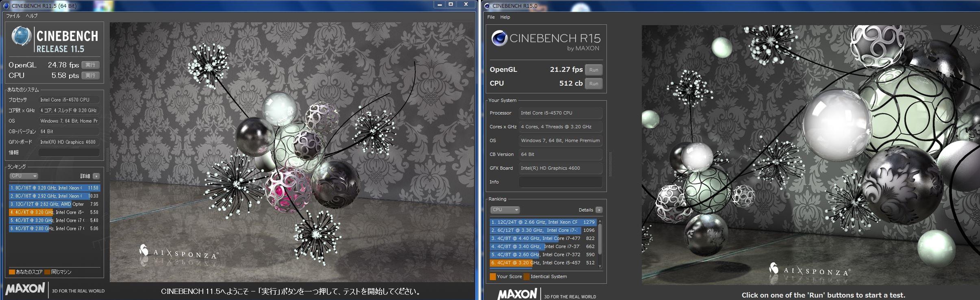Click the GFX Board field in R15
This screenshot has width=980, height=300.
561,168
